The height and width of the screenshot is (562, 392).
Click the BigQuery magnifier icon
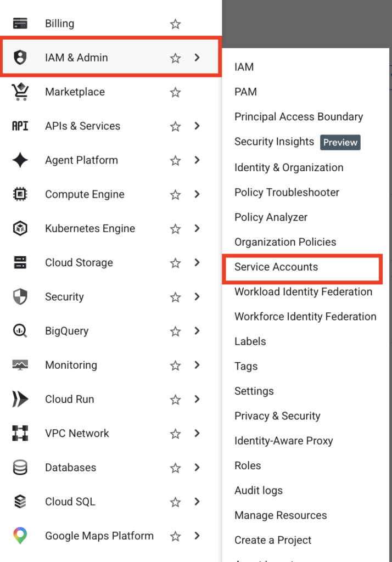(x=20, y=331)
